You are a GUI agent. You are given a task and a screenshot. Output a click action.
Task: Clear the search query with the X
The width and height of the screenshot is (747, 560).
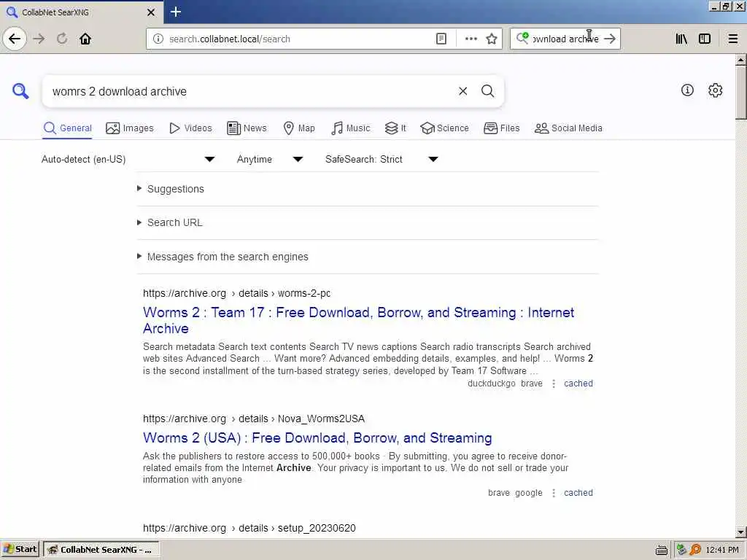(x=462, y=91)
